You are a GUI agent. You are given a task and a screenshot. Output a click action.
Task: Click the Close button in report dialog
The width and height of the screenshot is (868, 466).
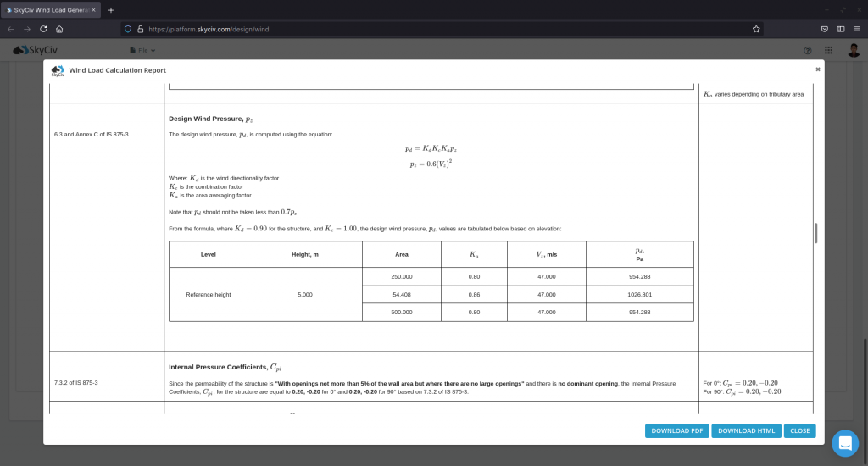pos(800,430)
